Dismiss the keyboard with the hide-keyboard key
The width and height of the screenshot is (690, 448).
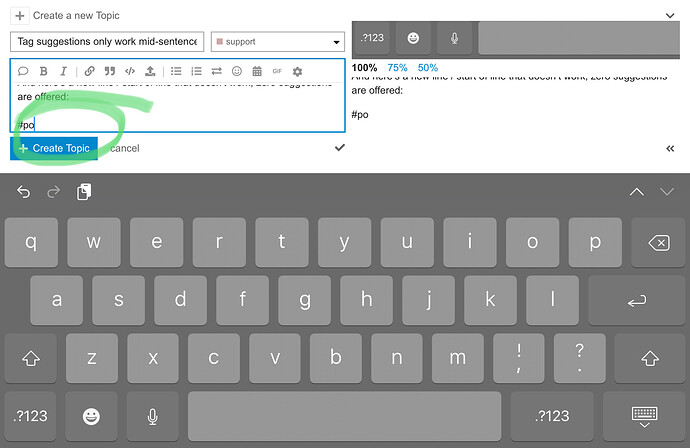click(644, 416)
